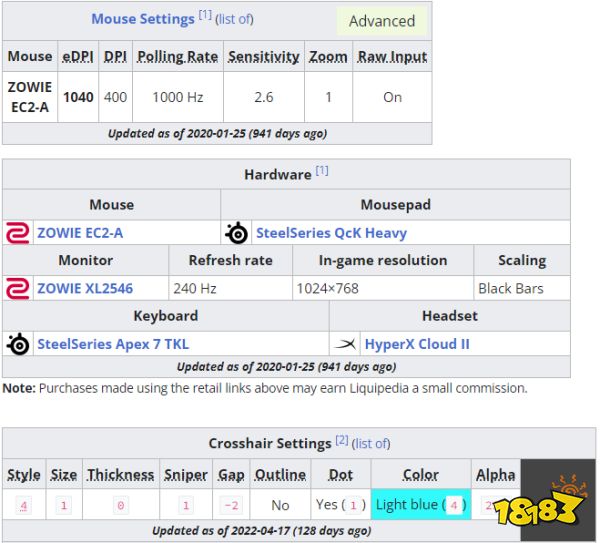600x543 pixels.
Task: Open the SteelSeries Apex 7 TKL link
Action: [x=113, y=344]
